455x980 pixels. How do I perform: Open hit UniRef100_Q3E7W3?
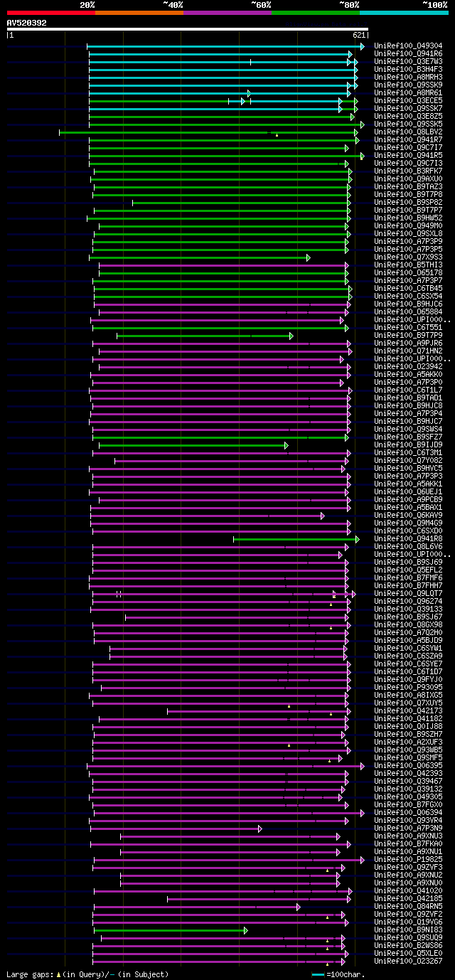coord(408,62)
